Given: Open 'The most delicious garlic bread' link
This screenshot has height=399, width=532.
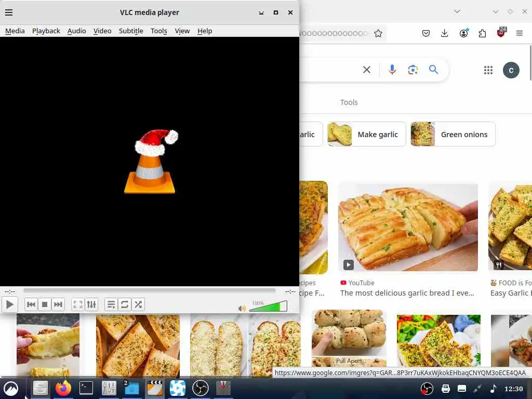Looking at the screenshot, I should [407, 293].
